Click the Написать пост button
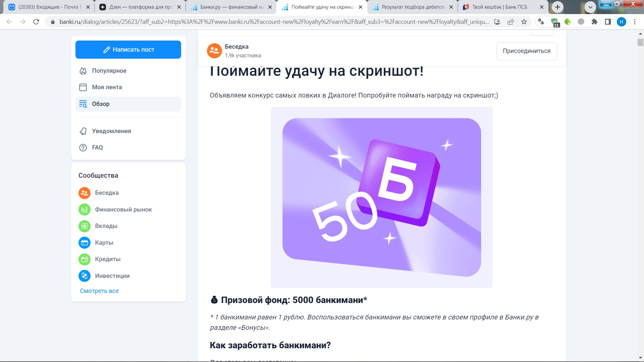 (x=128, y=50)
